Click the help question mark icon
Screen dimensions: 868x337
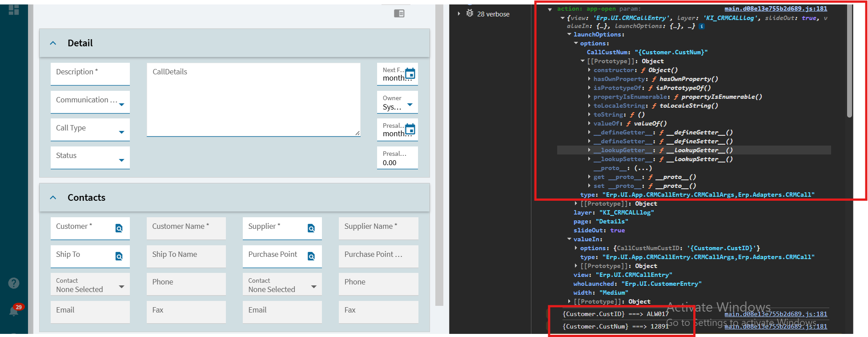[x=14, y=283]
